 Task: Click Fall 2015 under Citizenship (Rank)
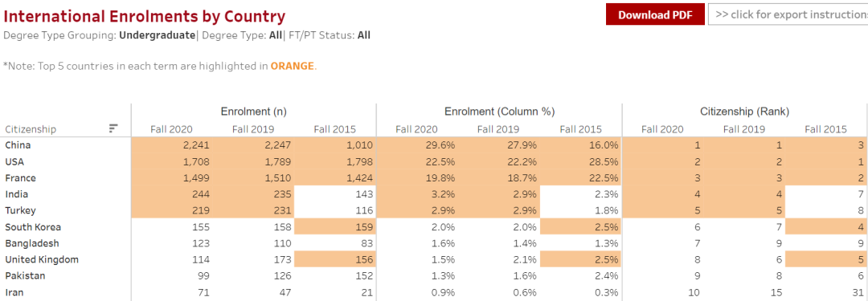click(825, 129)
